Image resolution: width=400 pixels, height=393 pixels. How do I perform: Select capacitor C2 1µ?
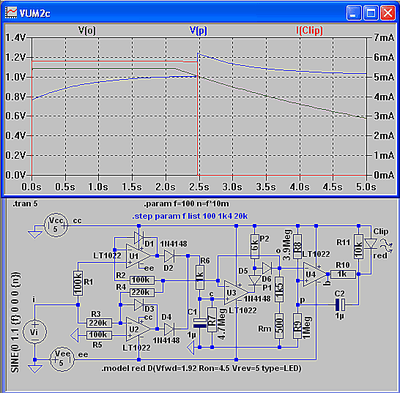[x=340, y=304]
